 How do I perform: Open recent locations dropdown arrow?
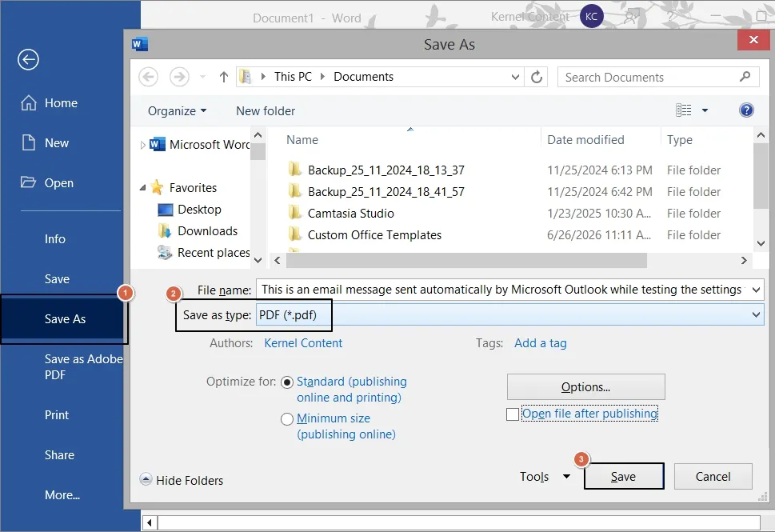[x=202, y=77]
